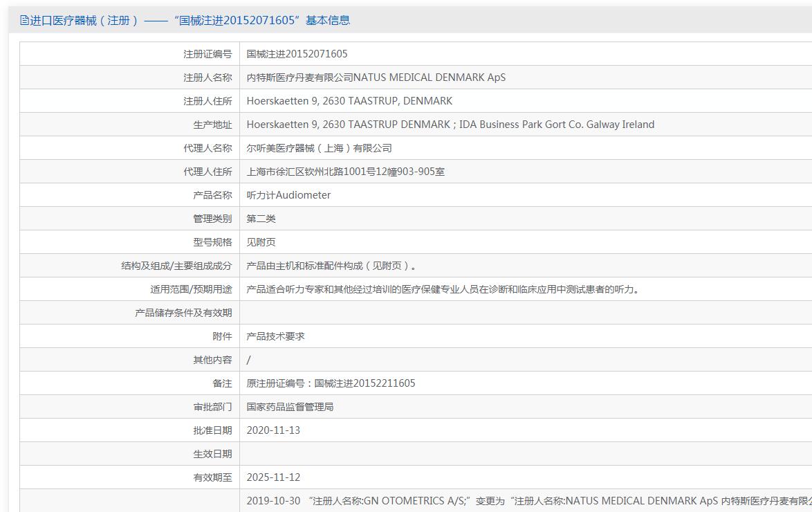
Task: Select the slash value in 其他内容 row
Action: [248, 360]
